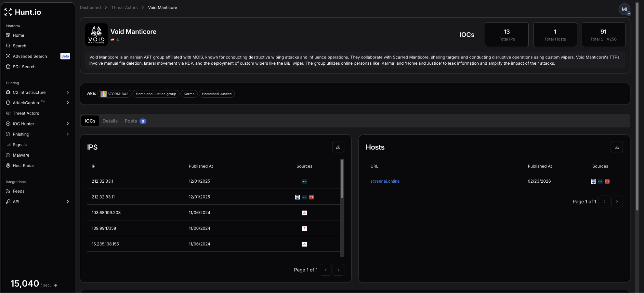Expand the C2 Infrastructure submenu
This screenshot has width=644, height=293.
click(x=68, y=92)
